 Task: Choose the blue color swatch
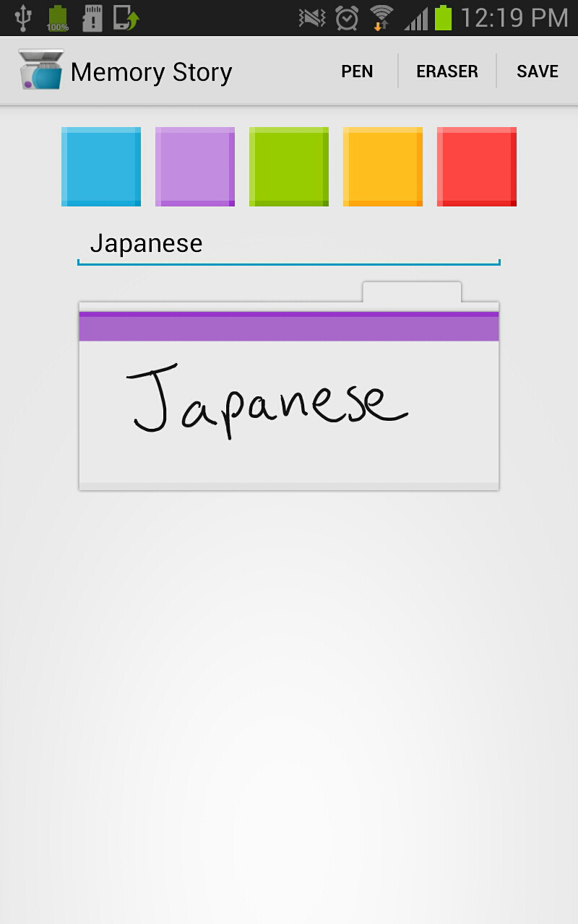[x=101, y=167]
